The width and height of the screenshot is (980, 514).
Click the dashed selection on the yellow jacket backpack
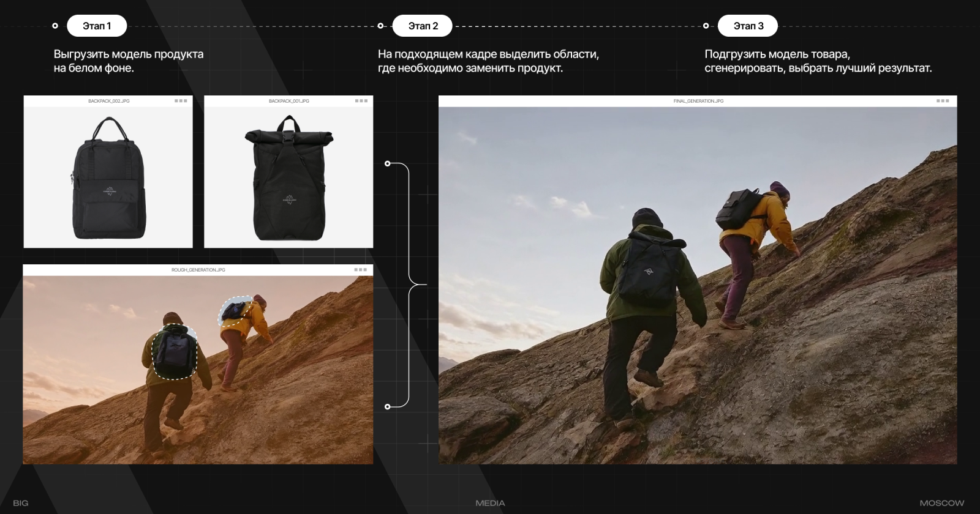pyautogui.click(x=235, y=311)
